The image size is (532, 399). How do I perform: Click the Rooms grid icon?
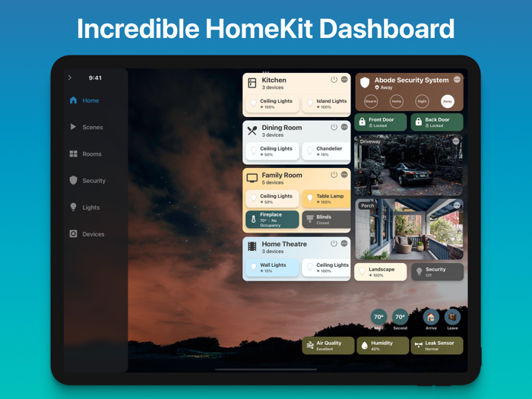click(73, 154)
